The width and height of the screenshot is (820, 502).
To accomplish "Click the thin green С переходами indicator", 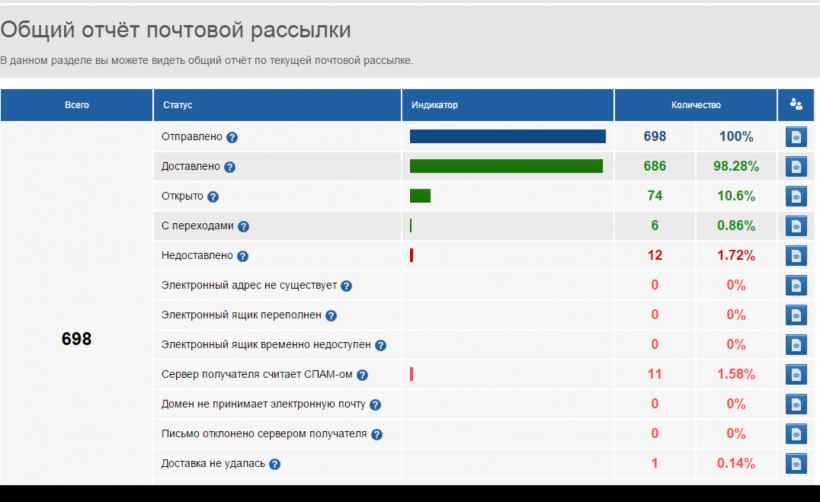I will coord(411,225).
